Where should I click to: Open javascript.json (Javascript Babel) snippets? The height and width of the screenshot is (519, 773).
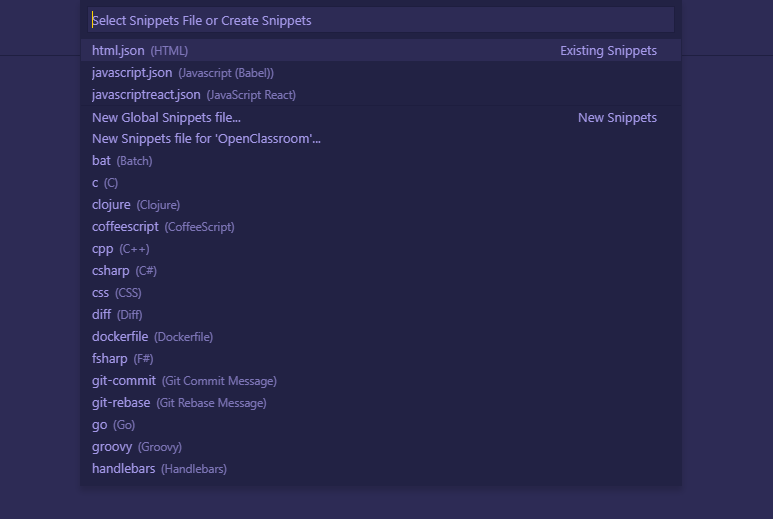[183, 73]
